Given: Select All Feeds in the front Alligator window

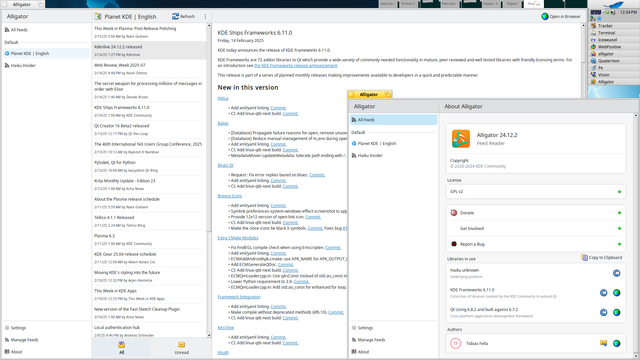Looking at the screenshot, I should coord(393,120).
